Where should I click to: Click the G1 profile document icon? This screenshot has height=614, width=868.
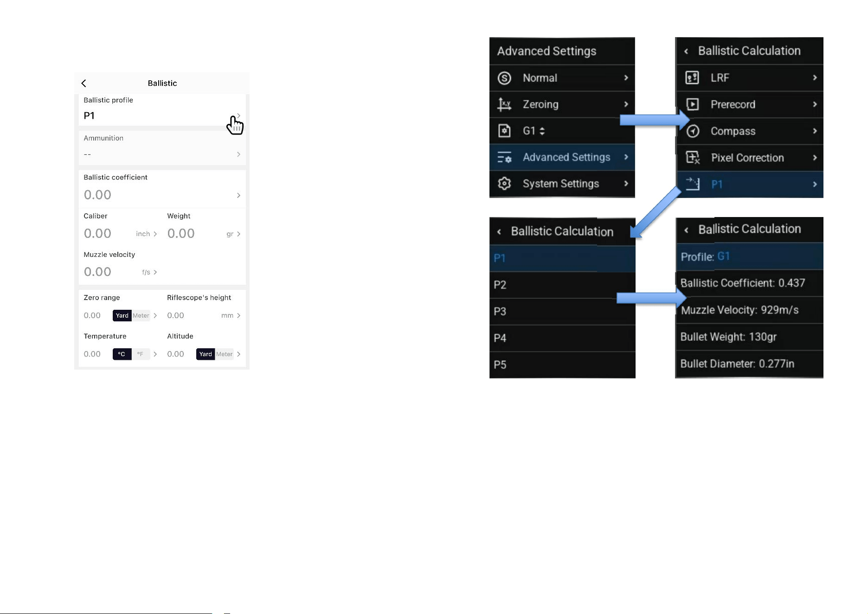pos(504,131)
